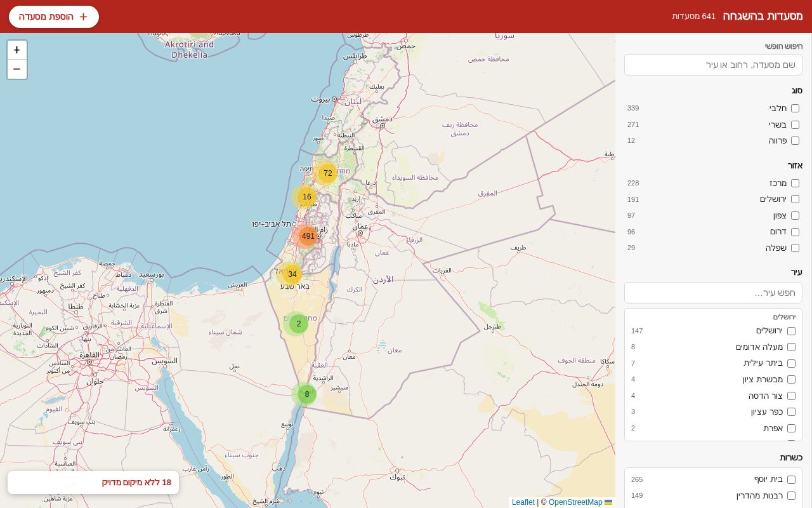
Task: Open the cluster marker showing 491
Action: pos(308,236)
